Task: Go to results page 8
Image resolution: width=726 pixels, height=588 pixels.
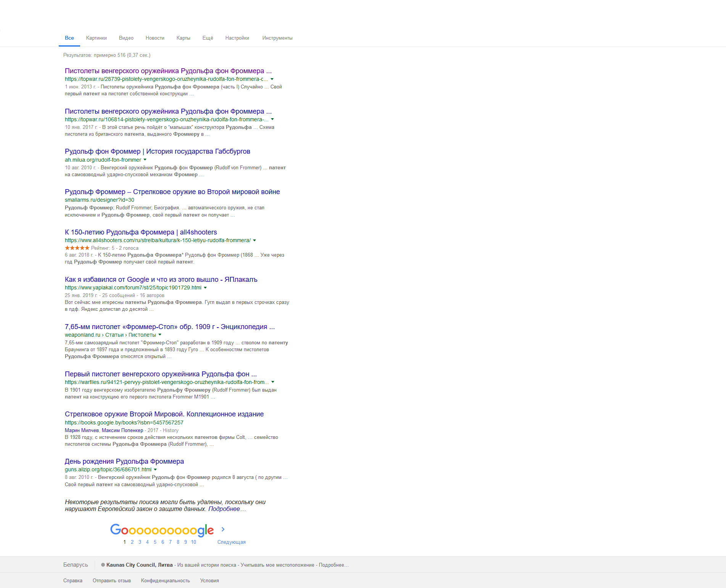Action: coord(178,542)
